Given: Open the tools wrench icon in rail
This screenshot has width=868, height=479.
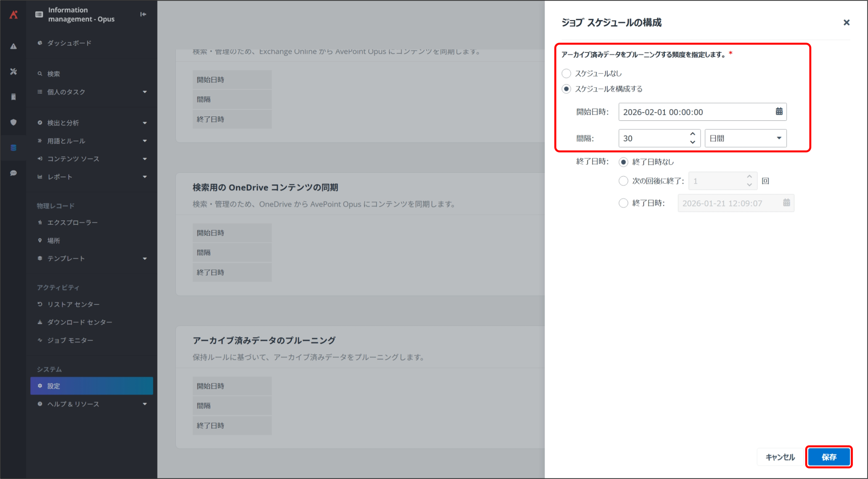Looking at the screenshot, I should (x=14, y=72).
